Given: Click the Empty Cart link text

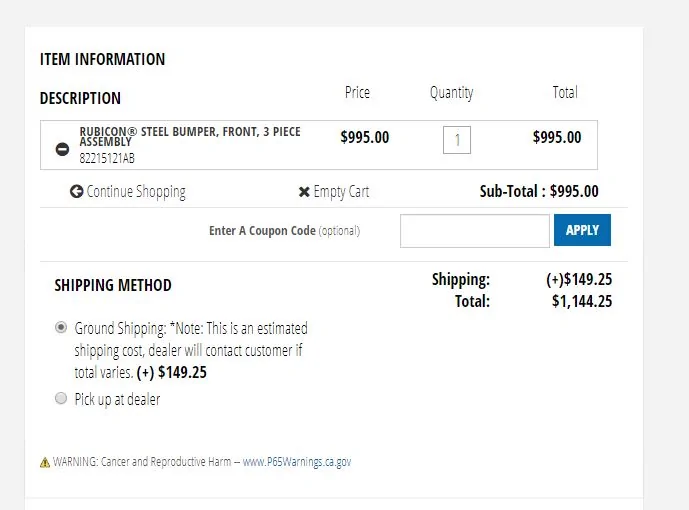Looking at the screenshot, I should tap(341, 192).
